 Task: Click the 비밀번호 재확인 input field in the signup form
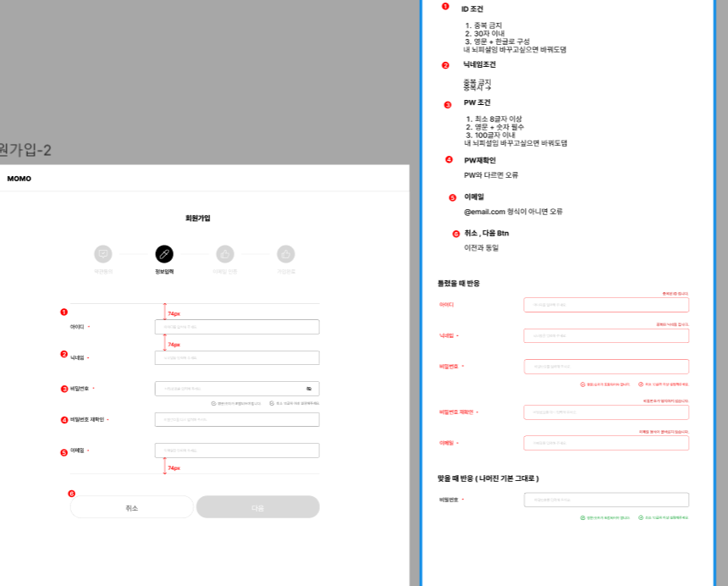point(237,420)
